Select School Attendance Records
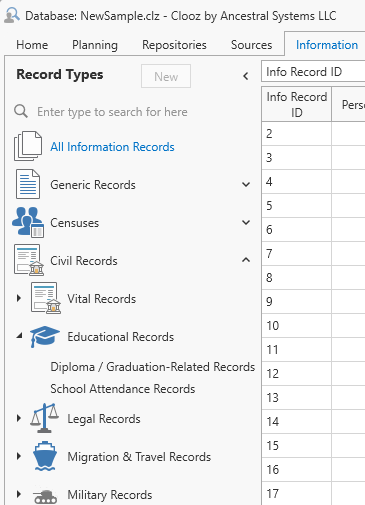This screenshot has width=365, height=505. pos(123,389)
